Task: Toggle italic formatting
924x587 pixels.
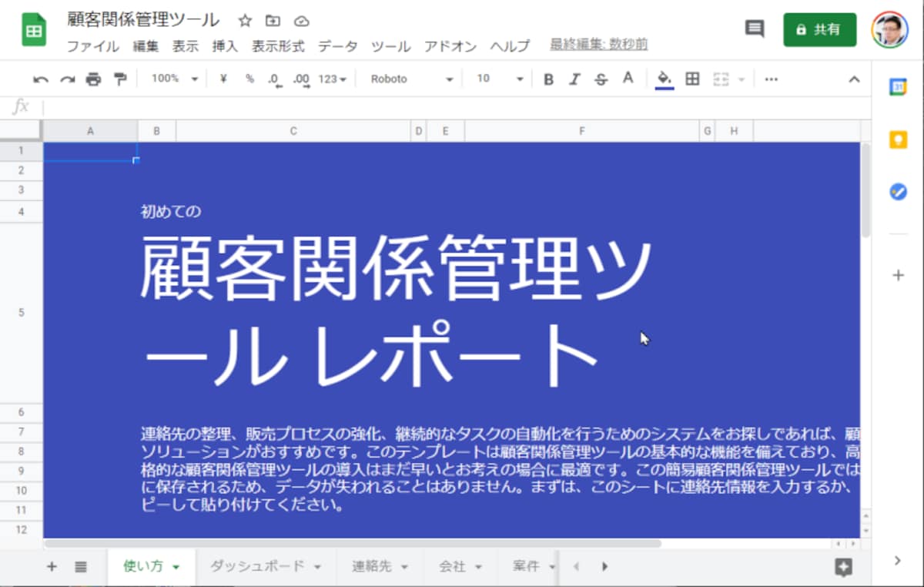Action: [574, 79]
